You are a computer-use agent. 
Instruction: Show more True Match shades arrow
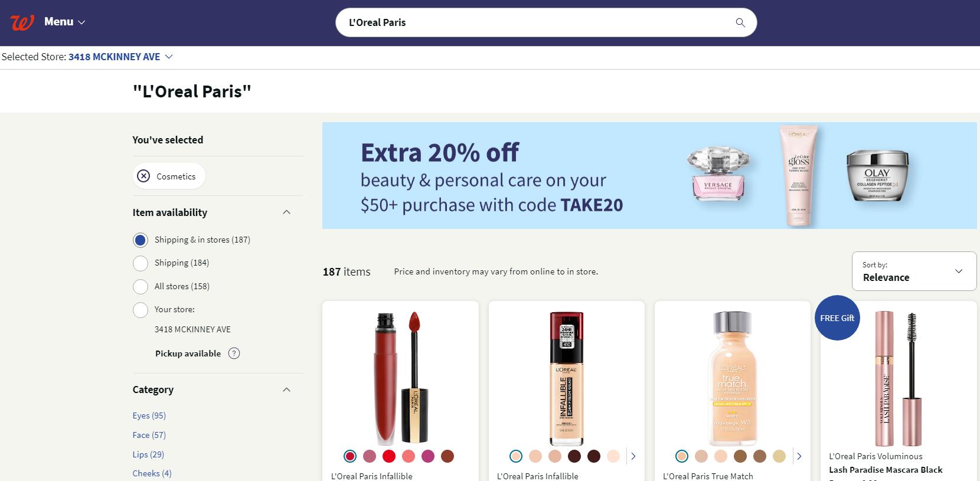pyautogui.click(x=799, y=456)
